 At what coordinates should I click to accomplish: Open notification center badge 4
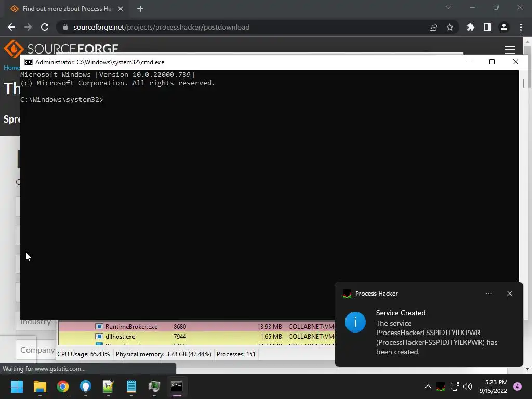click(517, 387)
